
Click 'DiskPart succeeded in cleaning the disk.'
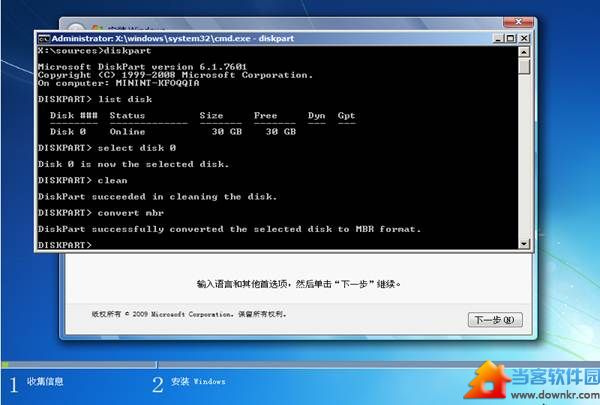point(157,197)
